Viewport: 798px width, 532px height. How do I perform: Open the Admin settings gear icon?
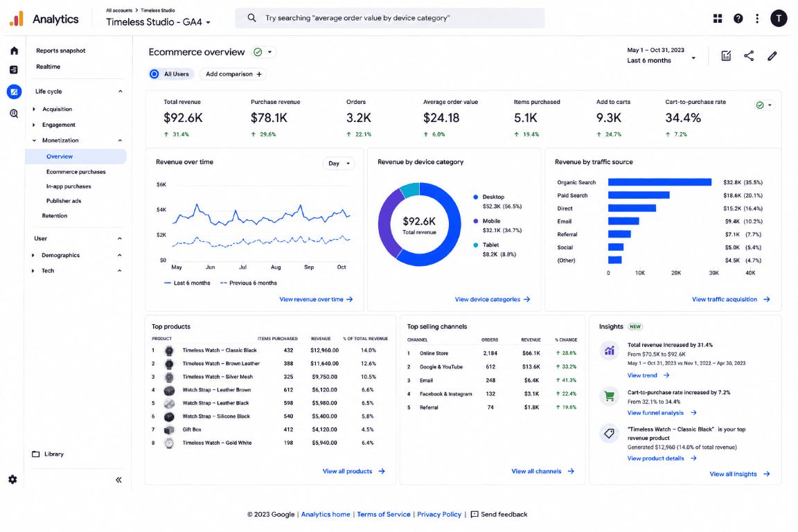point(12,479)
